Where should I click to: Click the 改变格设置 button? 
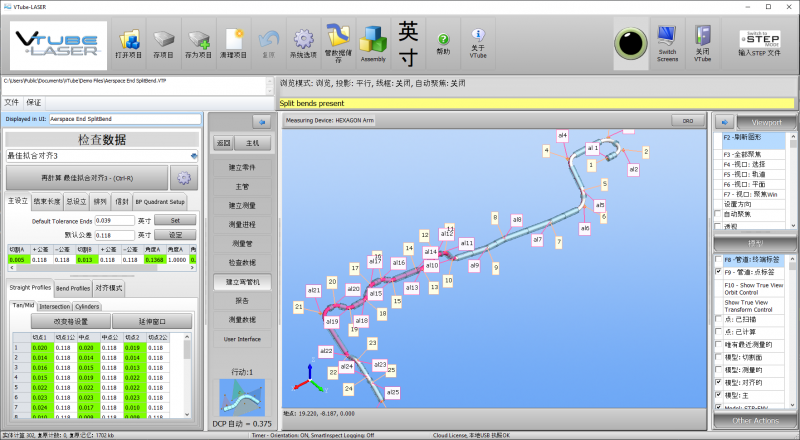coord(70,321)
